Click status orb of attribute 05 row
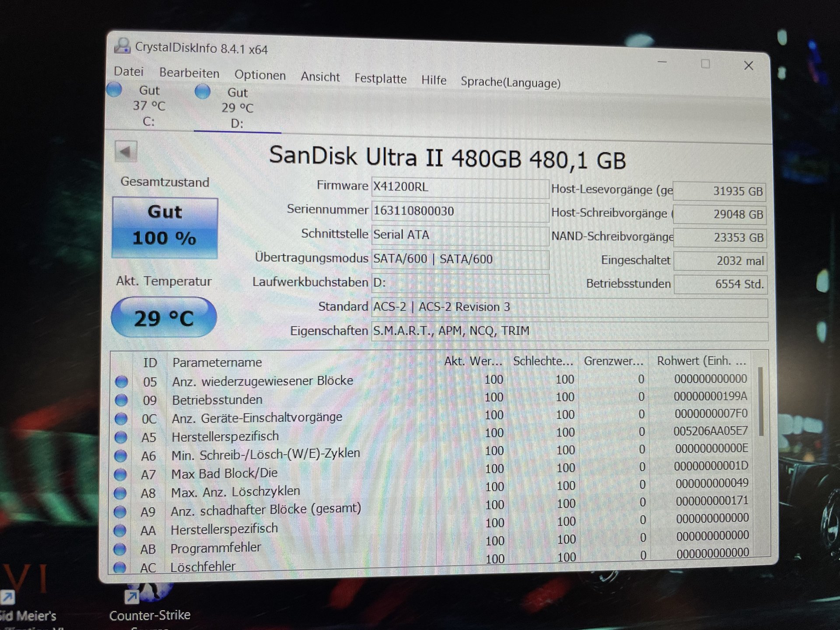The width and height of the screenshot is (840, 630). [121, 381]
